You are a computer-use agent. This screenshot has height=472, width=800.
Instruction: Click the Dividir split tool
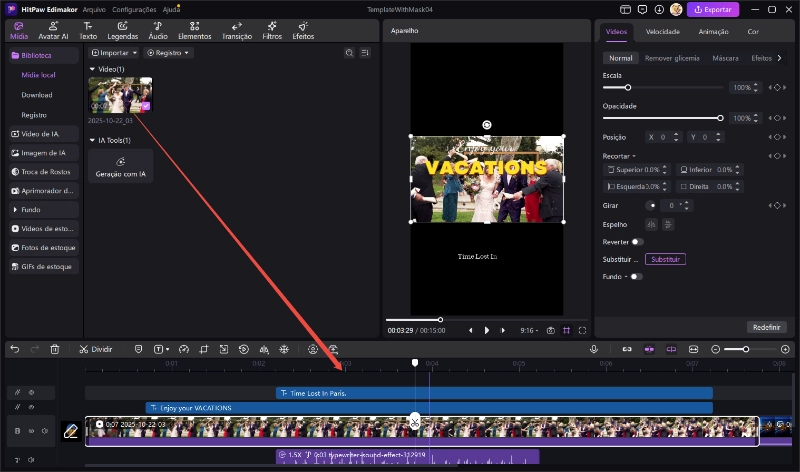[x=96, y=350]
